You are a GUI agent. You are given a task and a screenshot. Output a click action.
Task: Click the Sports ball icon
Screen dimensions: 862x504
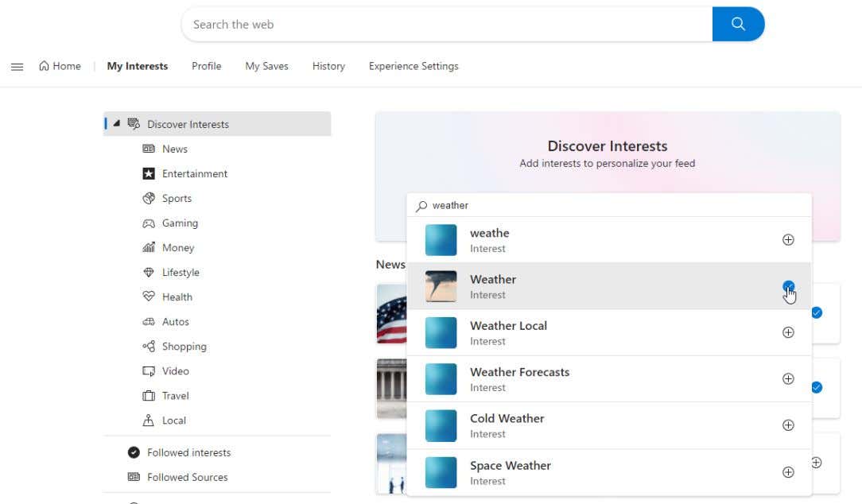pos(149,199)
